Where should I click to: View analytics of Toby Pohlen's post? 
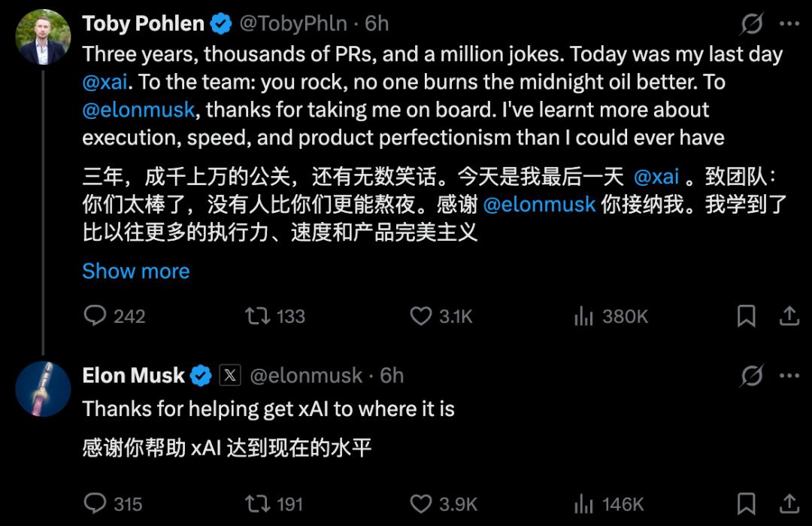coord(583,316)
